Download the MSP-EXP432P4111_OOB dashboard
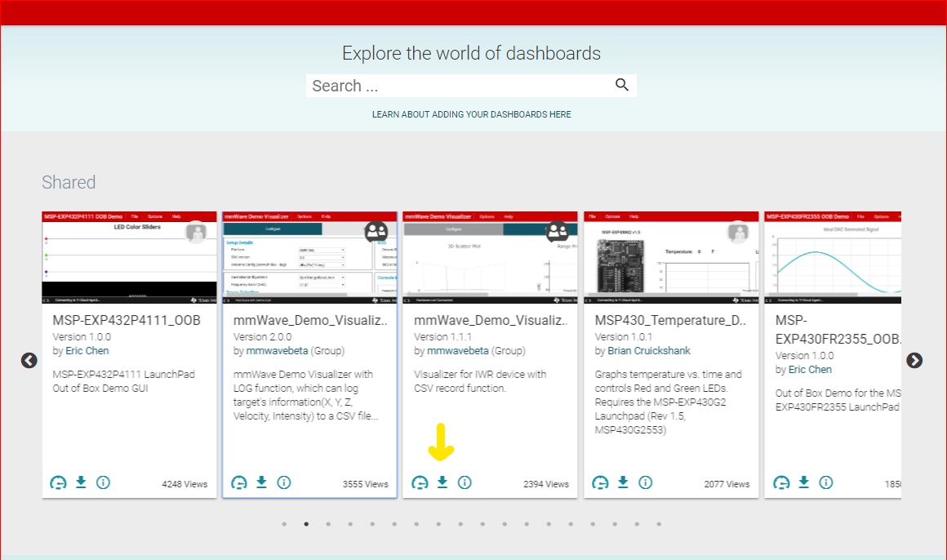Image resolution: width=947 pixels, height=560 pixels. click(81, 482)
